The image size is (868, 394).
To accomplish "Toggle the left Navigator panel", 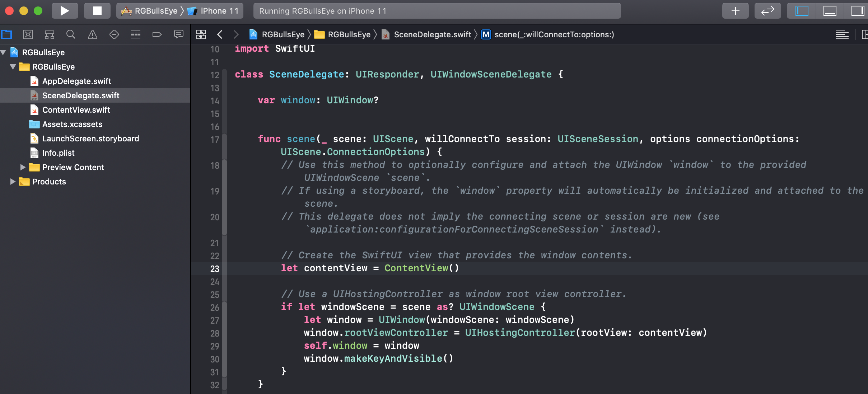I will (x=802, y=11).
